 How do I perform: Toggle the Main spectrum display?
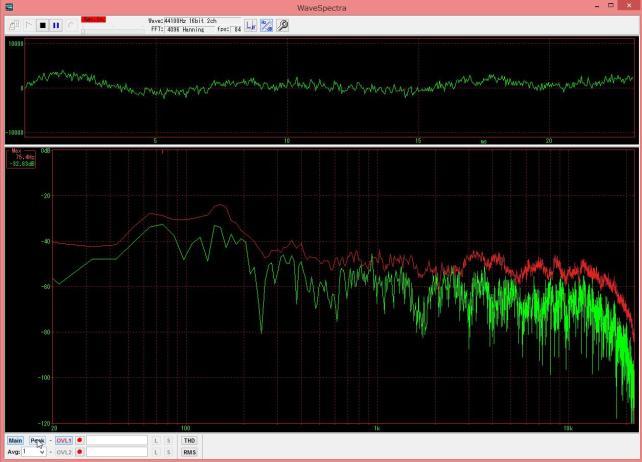(x=15, y=440)
